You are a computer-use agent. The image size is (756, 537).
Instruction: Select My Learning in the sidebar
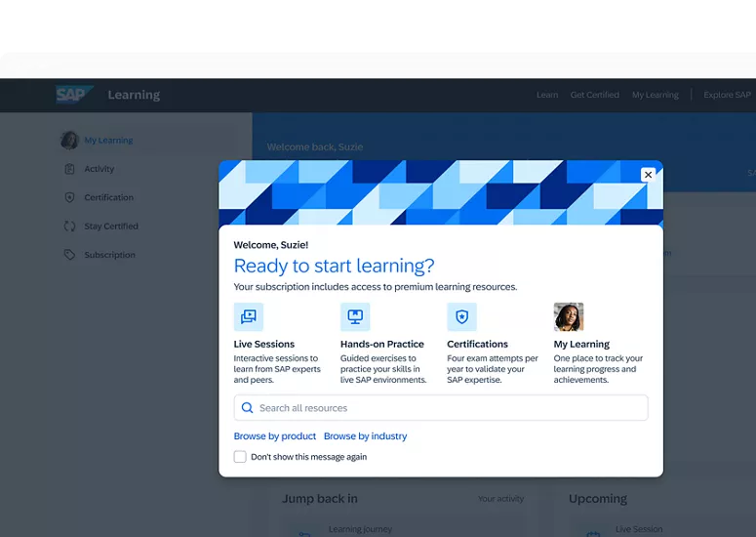tap(108, 141)
